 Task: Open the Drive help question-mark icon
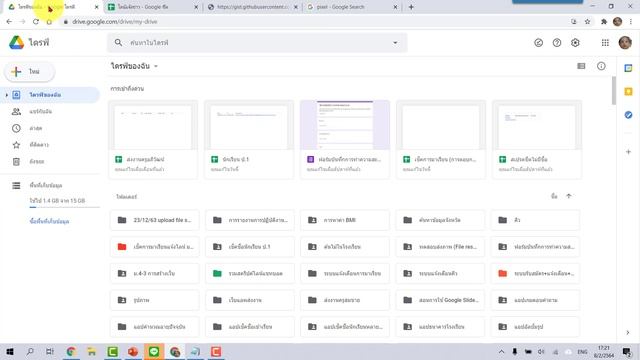pyautogui.click(x=557, y=42)
